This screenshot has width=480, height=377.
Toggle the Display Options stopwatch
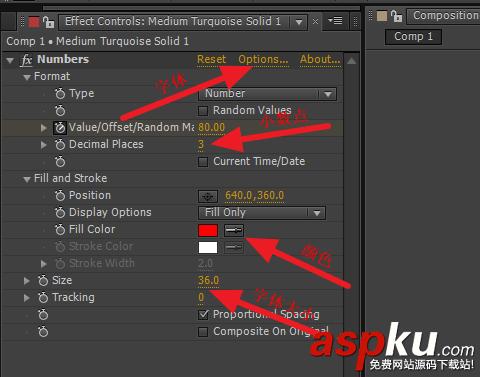pos(60,213)
